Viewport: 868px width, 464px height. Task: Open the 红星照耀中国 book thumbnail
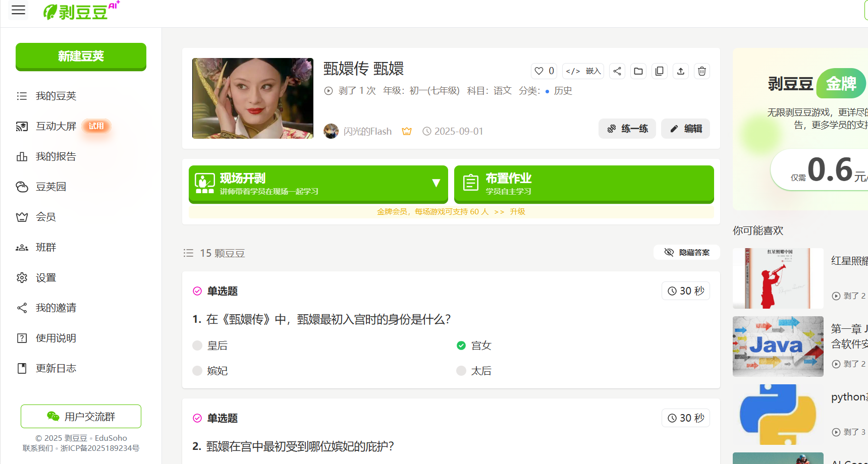[778, 278]
